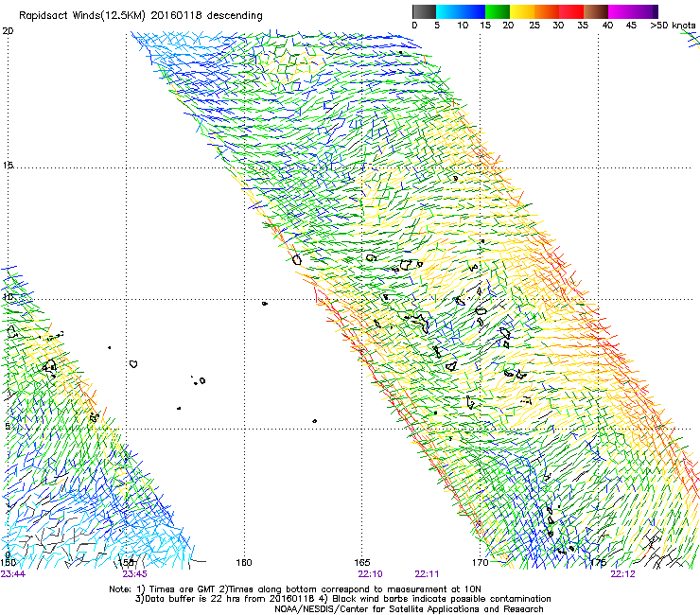Click the legend scale label '30'
The height and width of the screenshot is (615, 700).
coord(558,26)
